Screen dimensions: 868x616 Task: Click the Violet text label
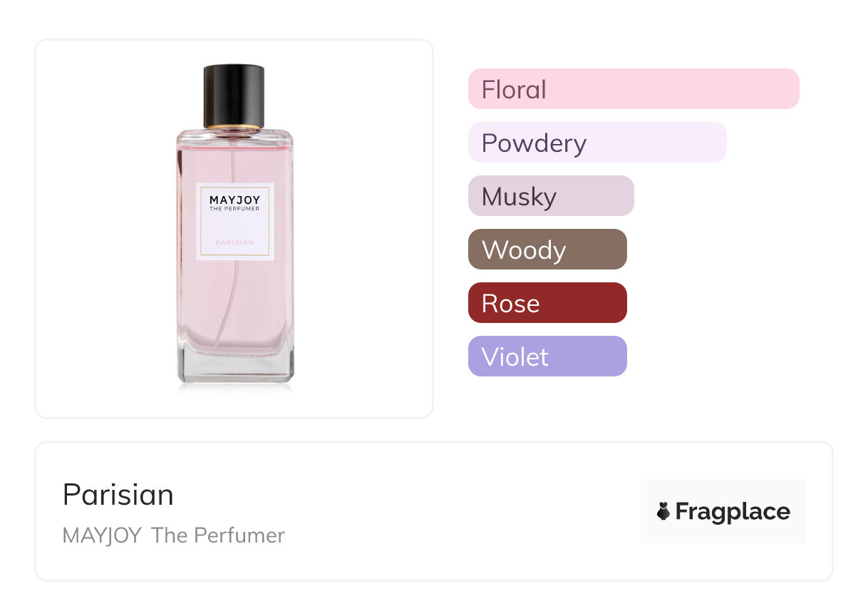tap(515, 357)
